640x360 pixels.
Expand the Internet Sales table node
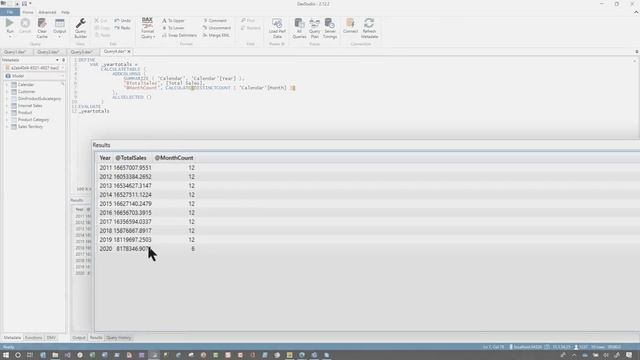point(7,106)
